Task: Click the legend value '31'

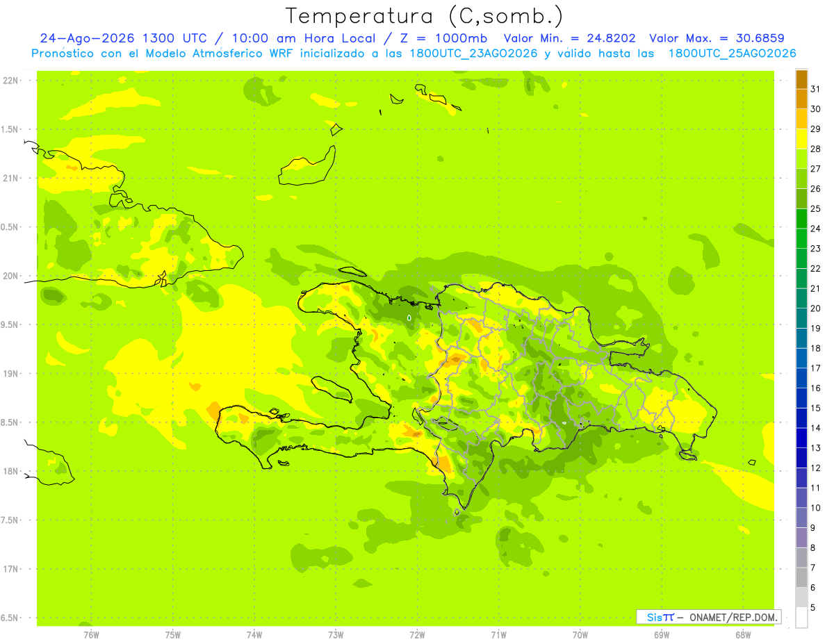Action: pos(816,89)
